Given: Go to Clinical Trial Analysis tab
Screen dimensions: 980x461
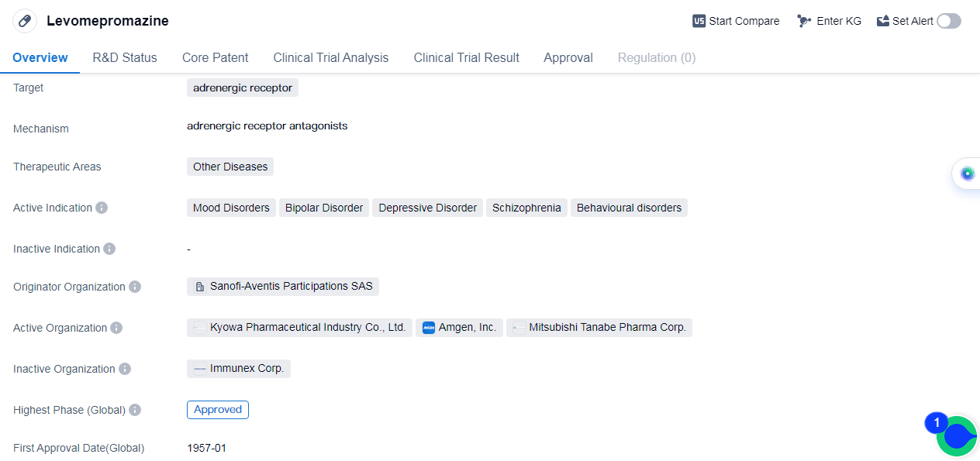Looking at the screenshot, I should pyautogui.click(x=331, y=57).
